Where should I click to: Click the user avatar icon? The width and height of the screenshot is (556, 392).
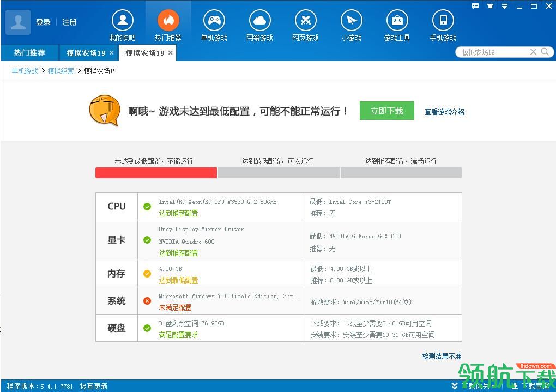[x=18, y=22]
